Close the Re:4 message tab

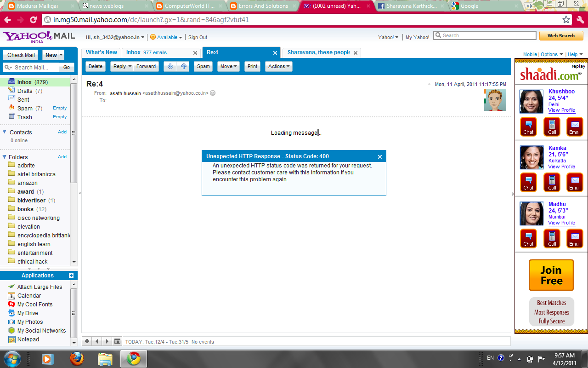point(275,53)
